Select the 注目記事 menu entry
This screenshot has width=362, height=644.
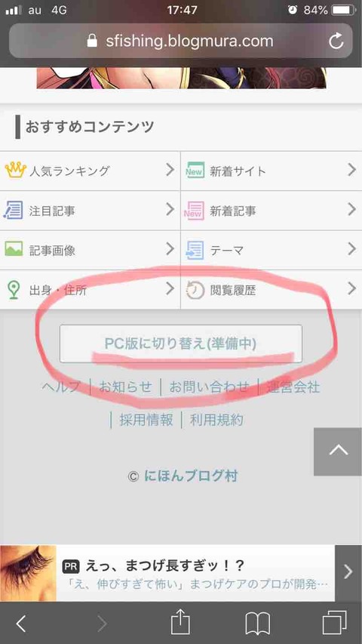tap(90, 211)
